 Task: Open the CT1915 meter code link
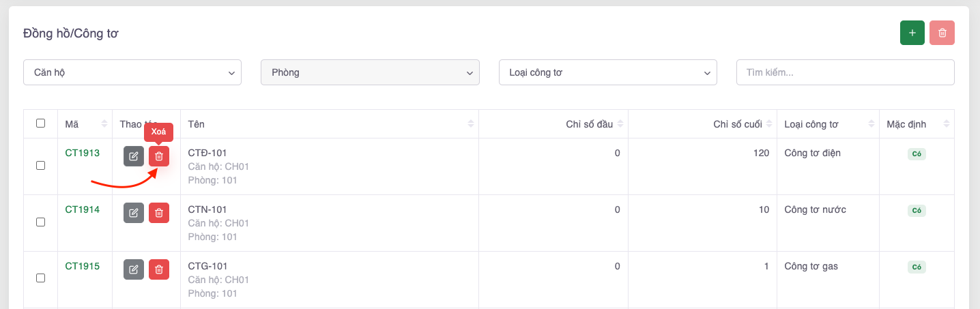pos(83,266)
